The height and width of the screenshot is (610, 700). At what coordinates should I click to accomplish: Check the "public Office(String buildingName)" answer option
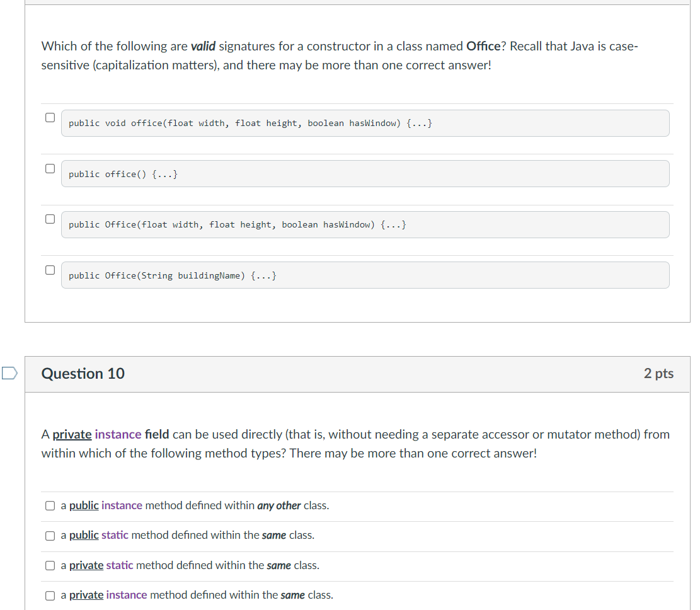[x=49, y=269]
